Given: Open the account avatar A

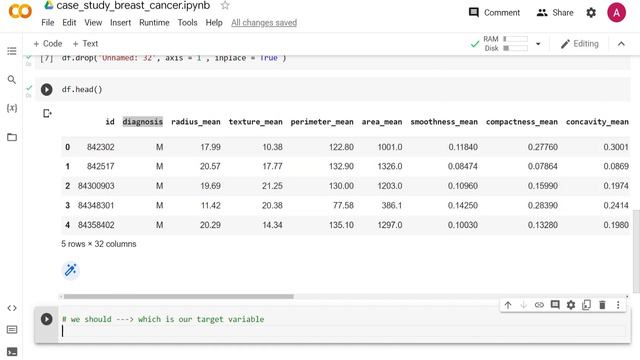Looking at the screenshot, I should pyautogui.click(x=616, y=13).
